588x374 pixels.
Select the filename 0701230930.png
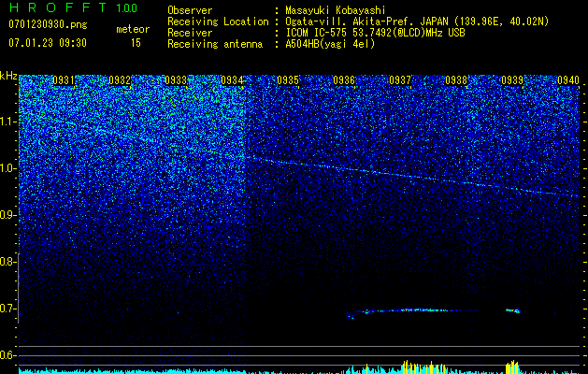coord(48,24)
